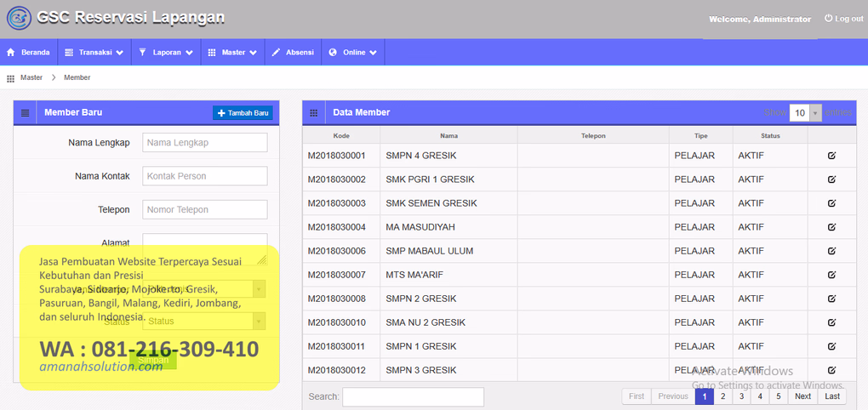Click the Simpan button
Image resolution: width=868 pixels, height=410 pixels.
tap(153, 360)
